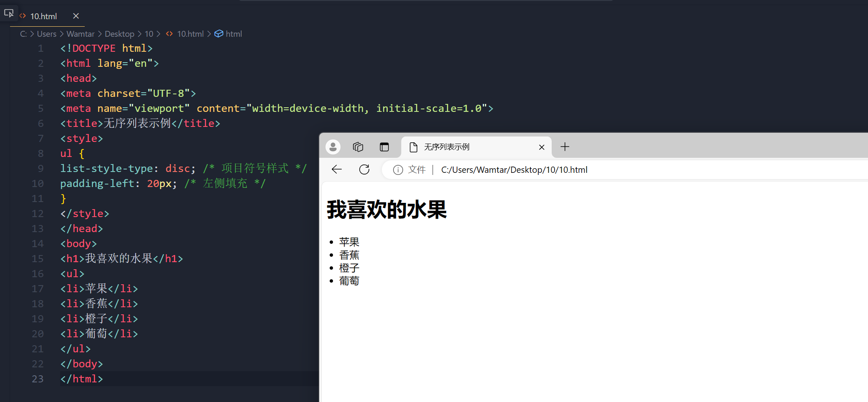Viewport: 868px width, 402px height.
Task: Click the file icon beside 10.html in breadcrumbs
Action: coord(169,34)
